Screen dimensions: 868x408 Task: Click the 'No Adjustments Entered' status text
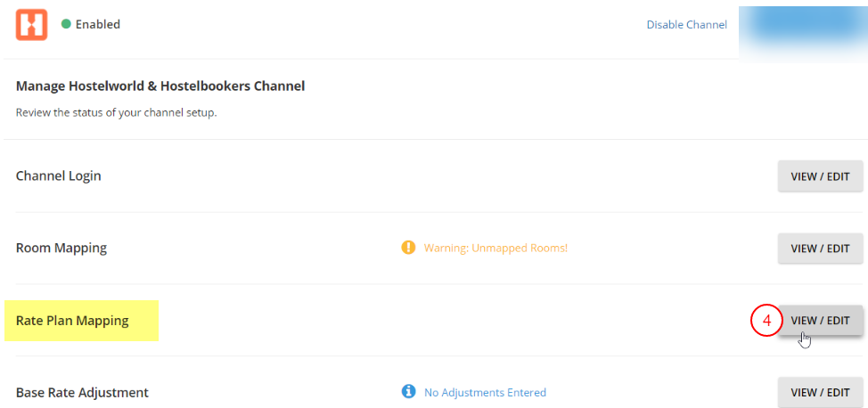[x=485, y=392]
